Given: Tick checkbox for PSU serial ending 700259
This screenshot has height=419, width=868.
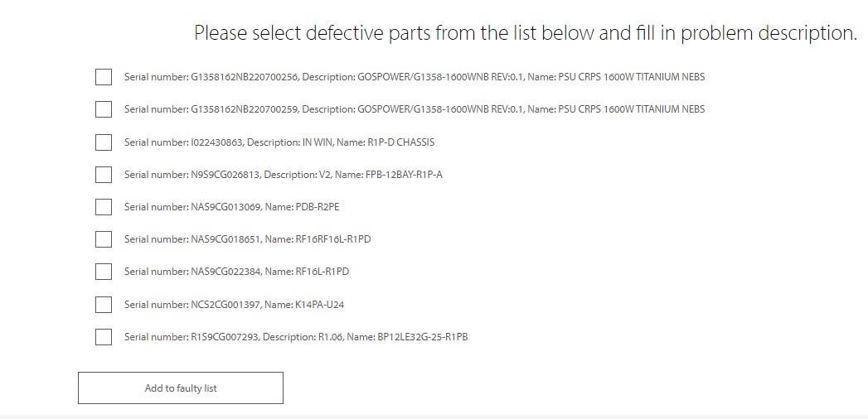Looking at the screenshot, I should click(x=104, y=109).
